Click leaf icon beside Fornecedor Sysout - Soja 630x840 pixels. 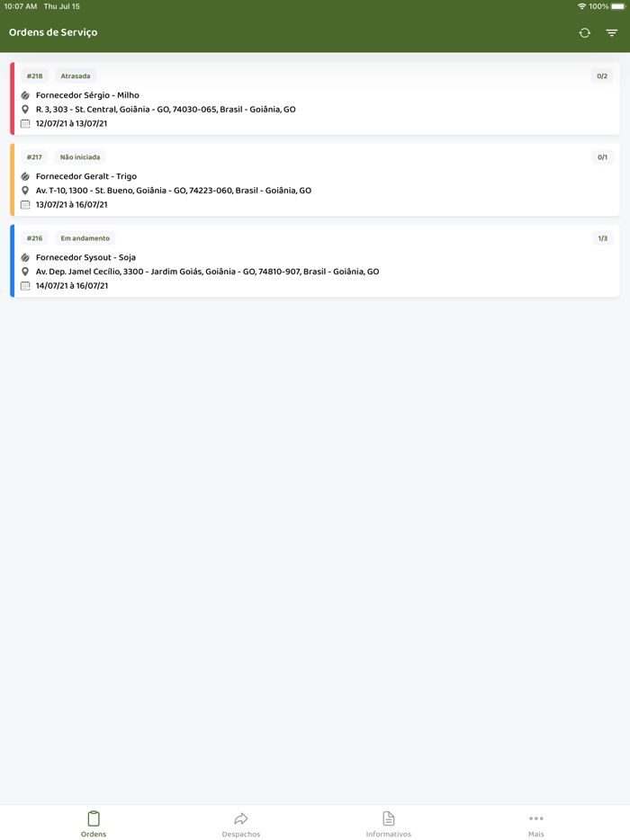25,258
